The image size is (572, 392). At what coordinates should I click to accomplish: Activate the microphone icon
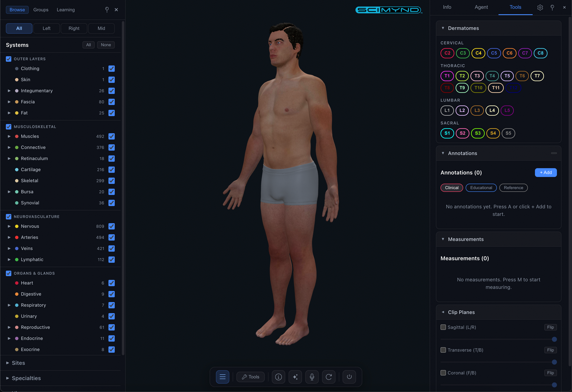(x=312, y=377)
